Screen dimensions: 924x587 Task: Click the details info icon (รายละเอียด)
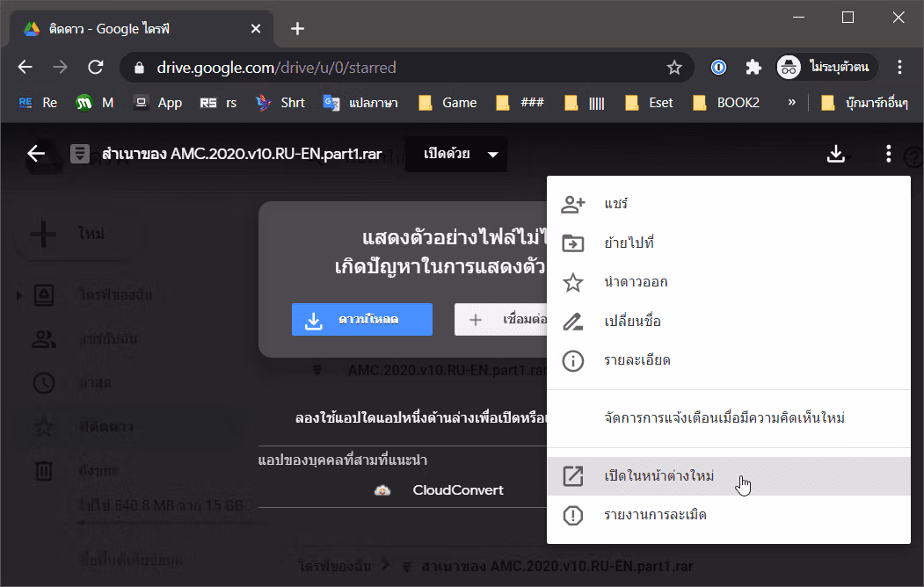pyautogui.click(x=573, y=361)
